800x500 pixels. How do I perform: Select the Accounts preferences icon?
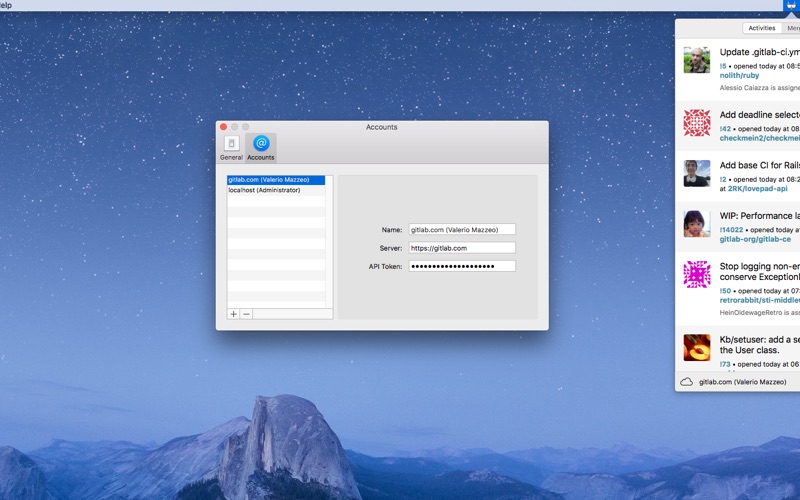point(261,147)
